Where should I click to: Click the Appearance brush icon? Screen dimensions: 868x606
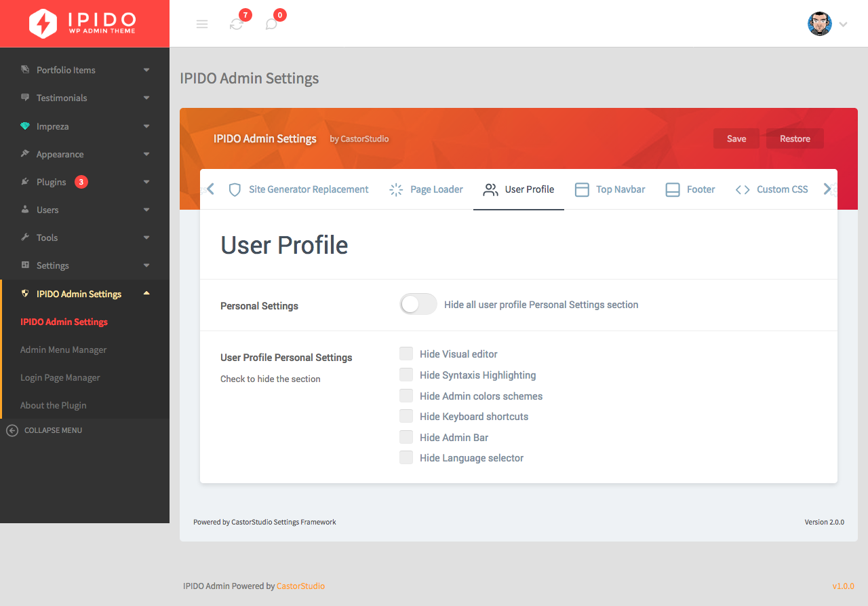[x=25, y=154]
